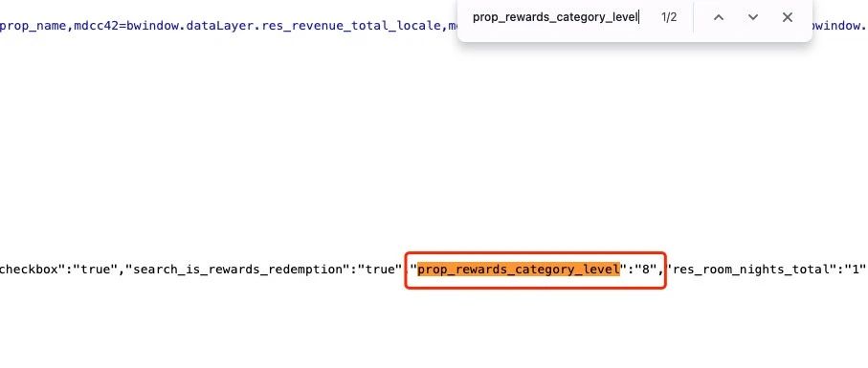Go to next search match arrow

click(x=753, y=17)
